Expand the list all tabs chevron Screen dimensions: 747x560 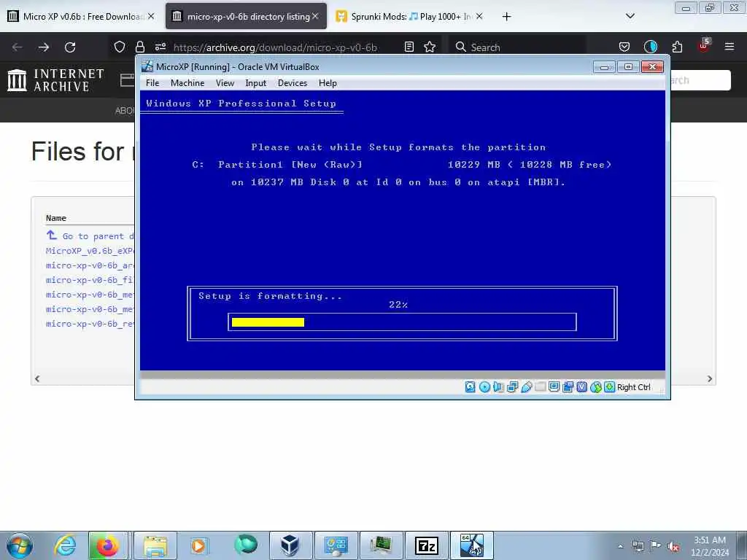630,16
